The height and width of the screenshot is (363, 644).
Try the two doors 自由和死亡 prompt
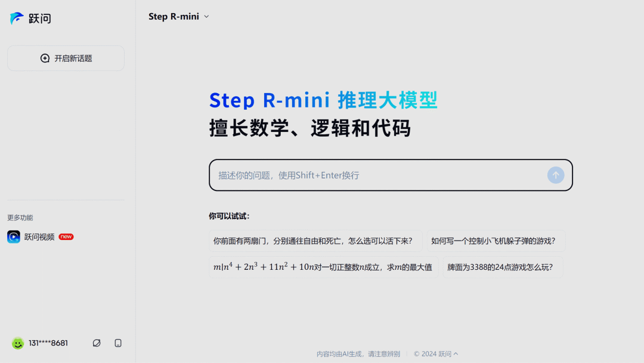315,241
